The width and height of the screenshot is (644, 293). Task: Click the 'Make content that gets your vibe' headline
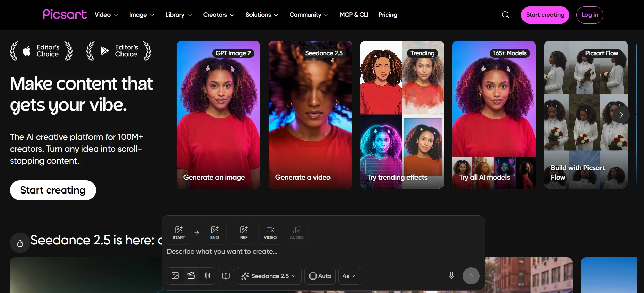pos(81,94)
